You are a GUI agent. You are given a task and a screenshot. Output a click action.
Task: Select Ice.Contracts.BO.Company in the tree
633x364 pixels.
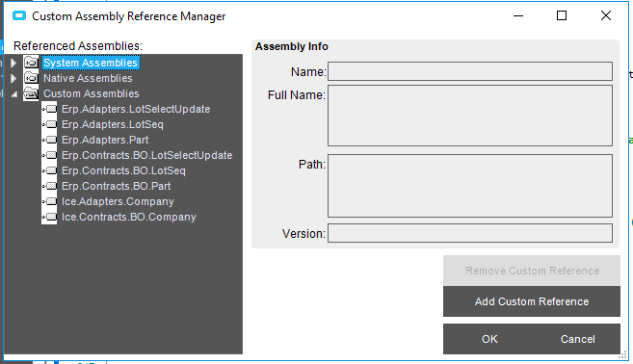click(129, 217)
